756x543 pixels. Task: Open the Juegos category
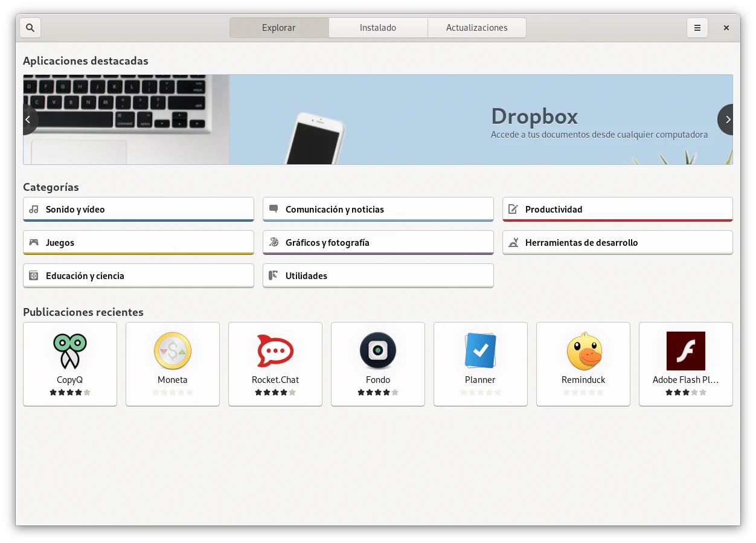[138, 243]
